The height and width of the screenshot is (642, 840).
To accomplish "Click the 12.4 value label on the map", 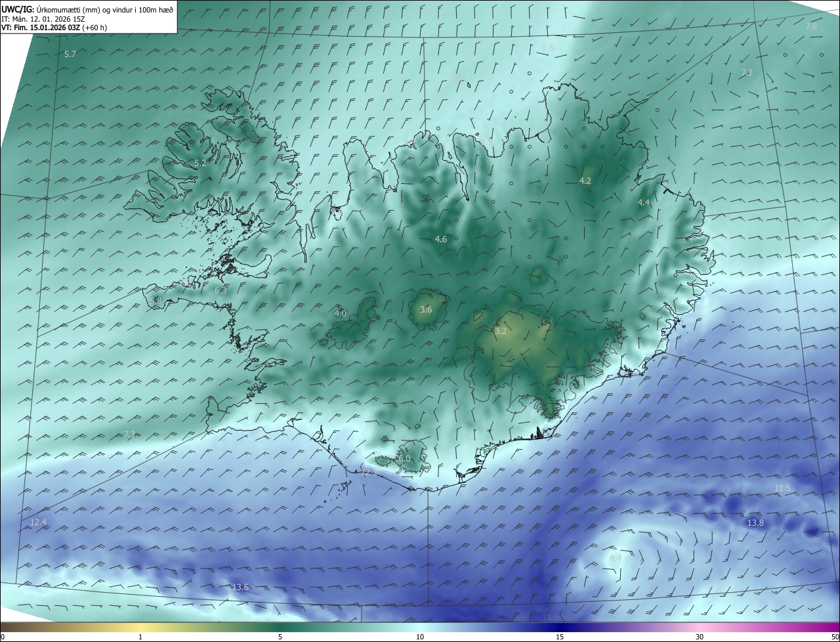I will 39,523.
